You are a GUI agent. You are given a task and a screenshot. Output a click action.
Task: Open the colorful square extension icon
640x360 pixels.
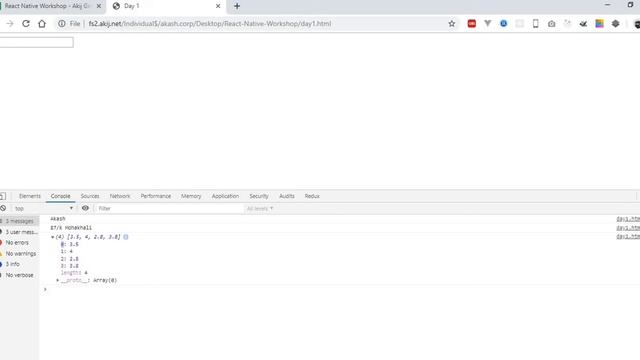[x=599, y=24]
